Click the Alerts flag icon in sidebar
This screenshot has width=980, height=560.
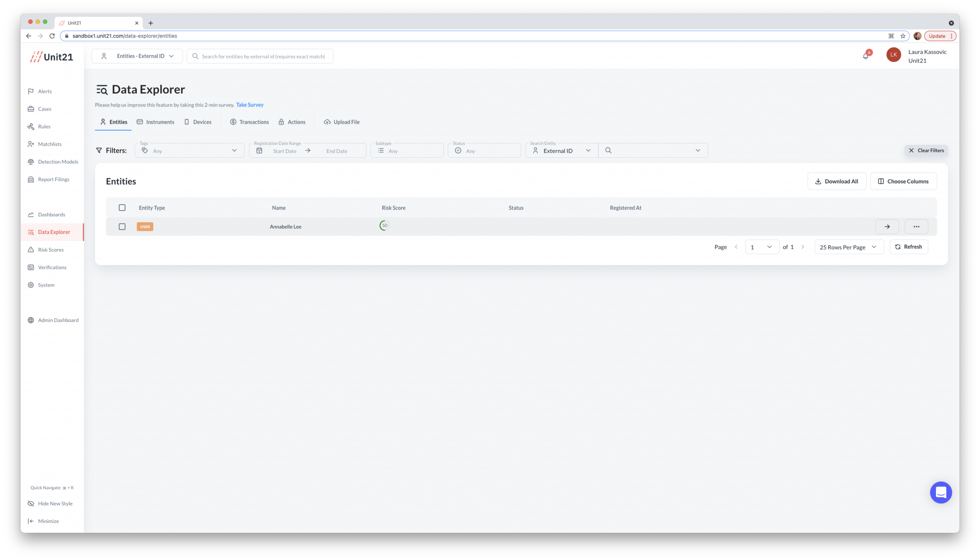click(31, 91)
